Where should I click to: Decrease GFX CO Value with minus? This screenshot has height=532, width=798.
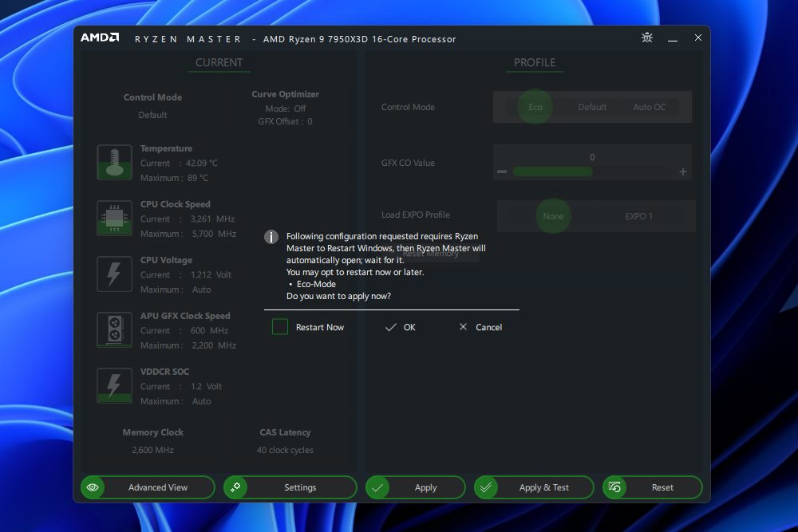tap(502, 171)
